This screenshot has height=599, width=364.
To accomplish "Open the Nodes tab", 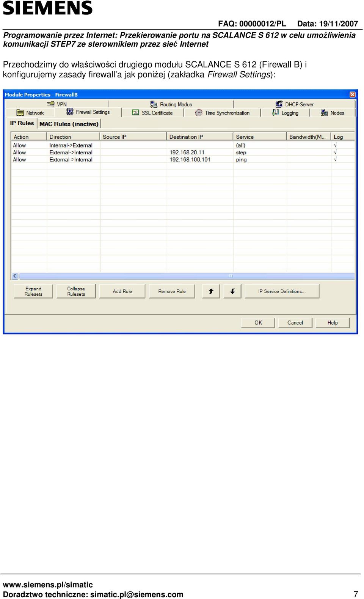I will point(333,113).
